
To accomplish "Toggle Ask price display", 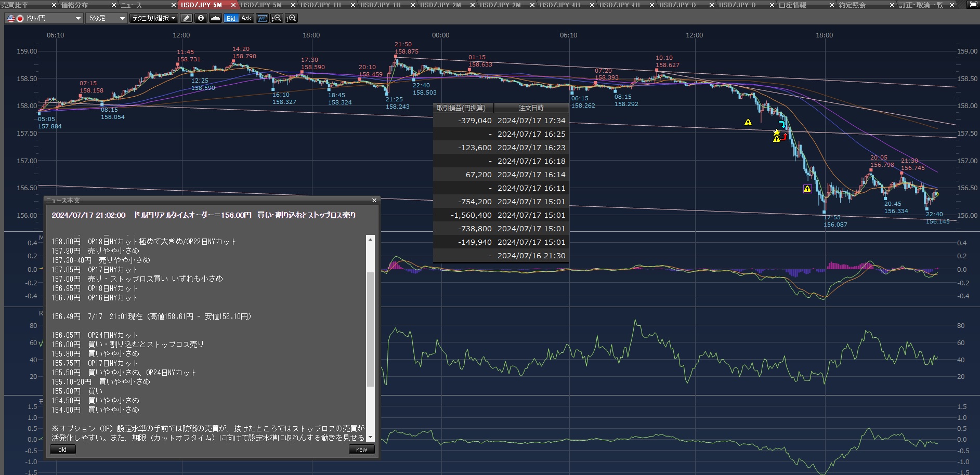I will click(x=246, y=18).
